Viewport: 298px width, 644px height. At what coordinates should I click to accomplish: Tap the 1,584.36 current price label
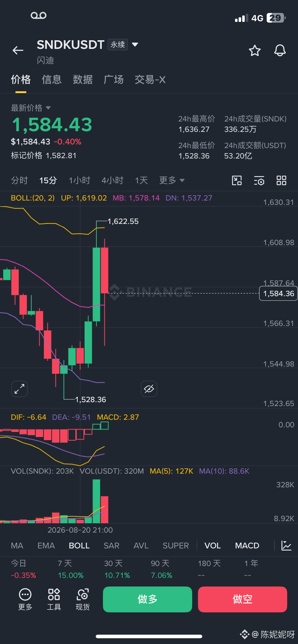[x=279, y=294]
